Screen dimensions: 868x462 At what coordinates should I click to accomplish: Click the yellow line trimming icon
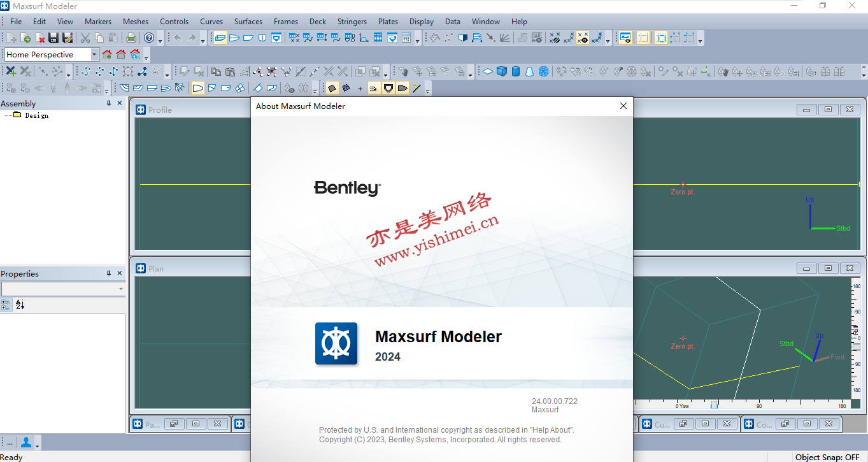(x=416, y=88)
